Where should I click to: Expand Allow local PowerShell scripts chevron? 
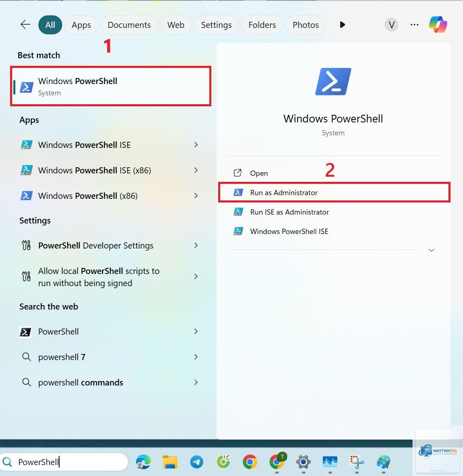(x=196, y=276)
